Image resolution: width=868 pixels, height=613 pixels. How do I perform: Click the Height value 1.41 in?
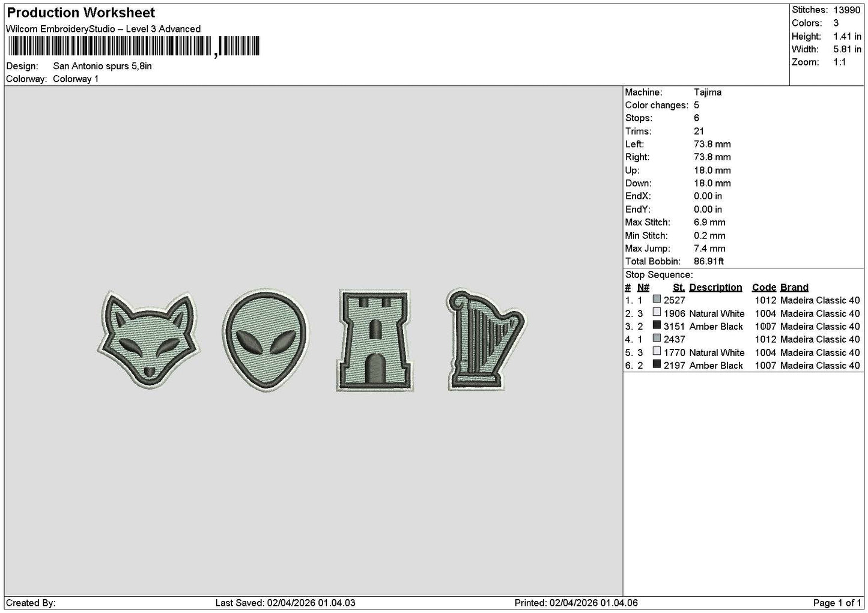tap(847, 37)
